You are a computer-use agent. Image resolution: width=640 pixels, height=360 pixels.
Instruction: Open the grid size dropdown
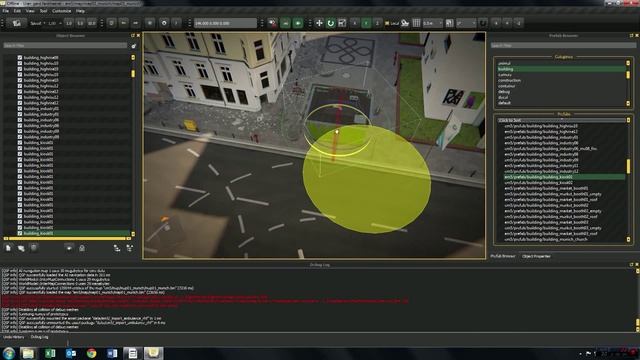pyautogui.click(x=433, y=23)
